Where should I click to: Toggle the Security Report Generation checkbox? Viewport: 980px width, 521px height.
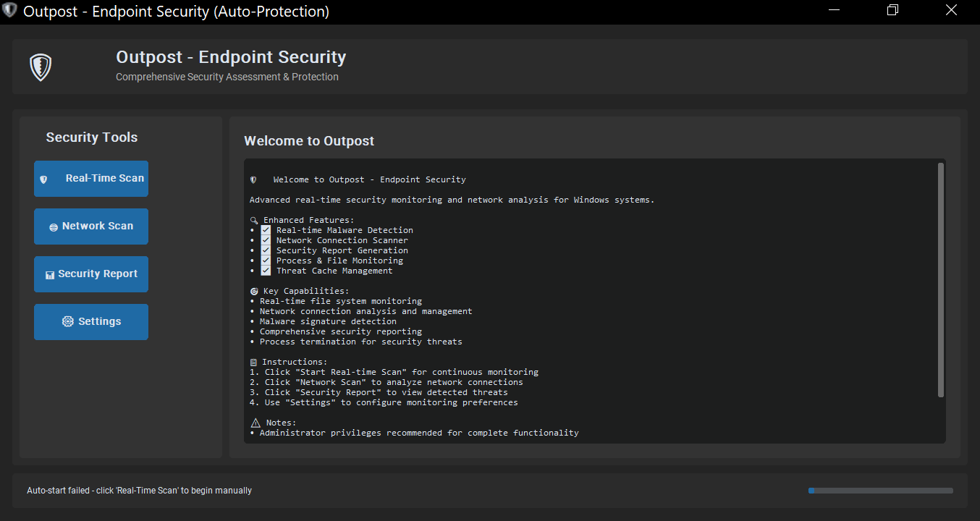[266, 250]
